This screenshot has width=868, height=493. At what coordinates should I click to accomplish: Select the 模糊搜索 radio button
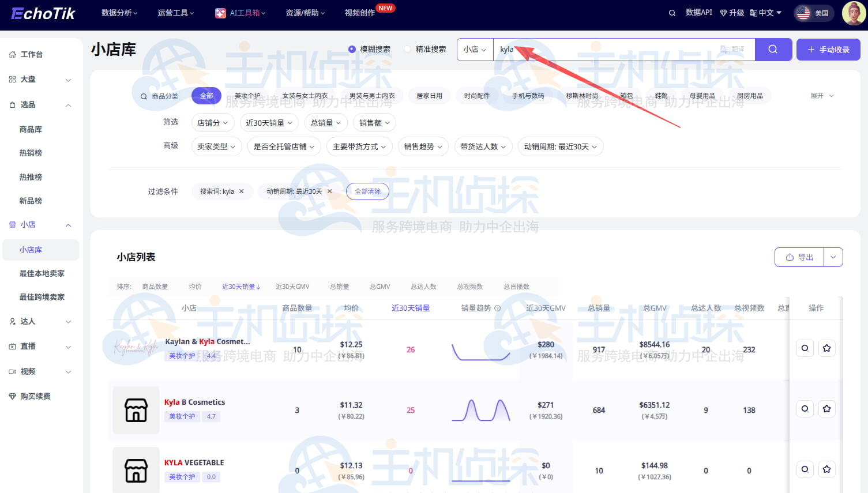(352, 48)
